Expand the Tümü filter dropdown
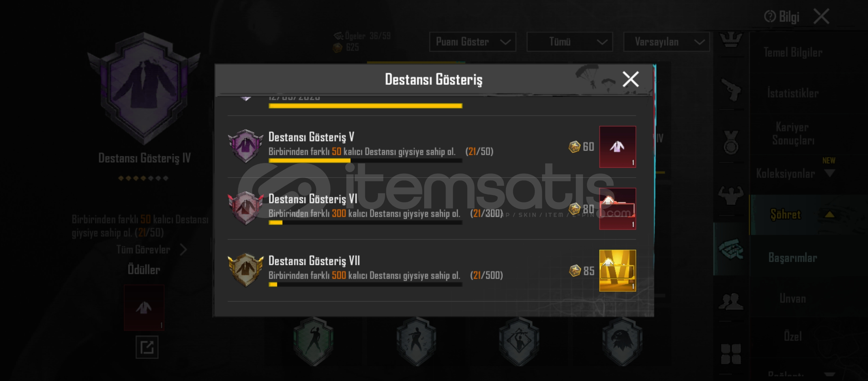This screenshot has height=381, width=868. (569, 42)
